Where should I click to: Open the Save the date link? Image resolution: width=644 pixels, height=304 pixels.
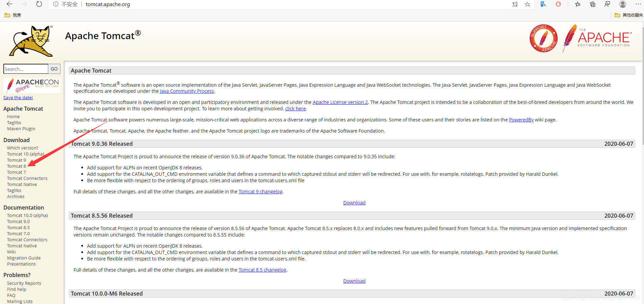18,98
